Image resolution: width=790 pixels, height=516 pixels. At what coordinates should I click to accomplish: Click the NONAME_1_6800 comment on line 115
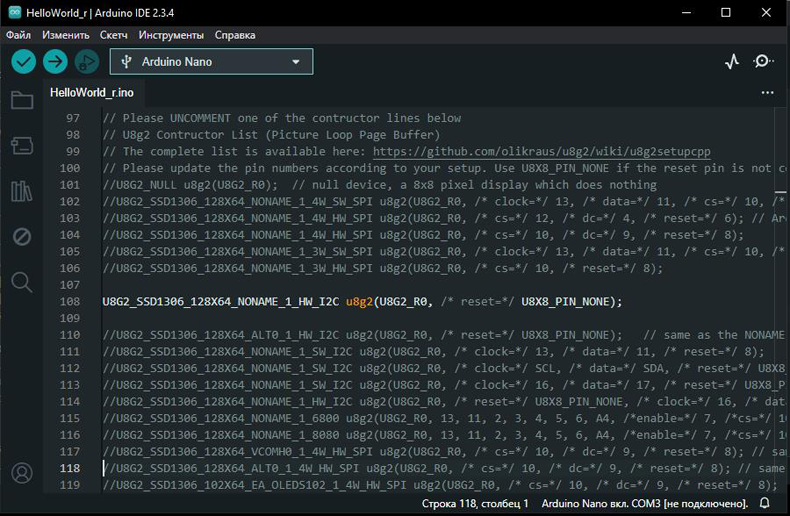pos(444,418)
